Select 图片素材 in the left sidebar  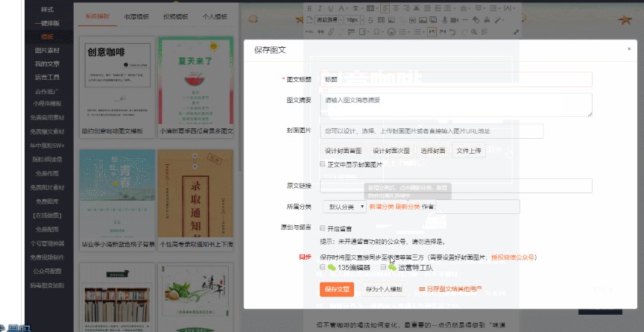(47, 49)
